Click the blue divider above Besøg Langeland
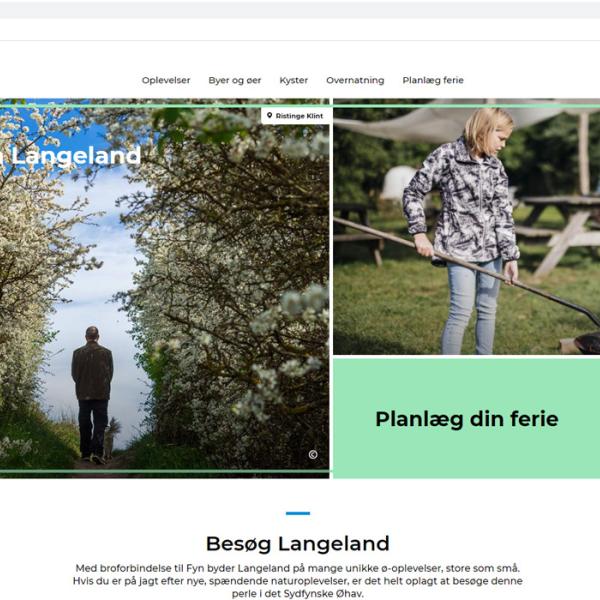Viewport: 600px width, 600px height. coord(298,513)
